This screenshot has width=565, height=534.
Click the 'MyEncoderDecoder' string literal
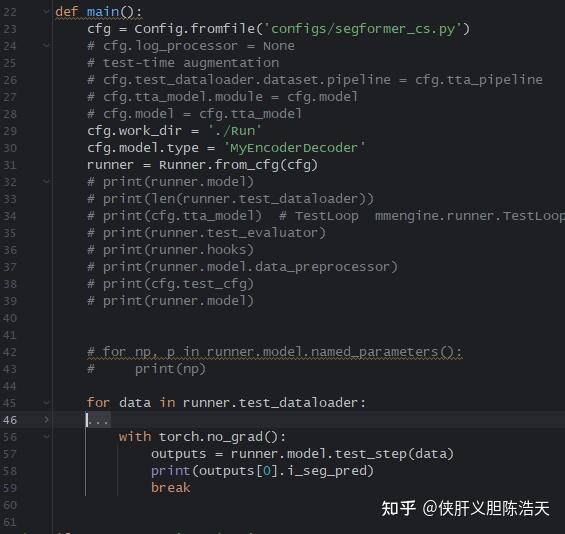pos(294,148)
